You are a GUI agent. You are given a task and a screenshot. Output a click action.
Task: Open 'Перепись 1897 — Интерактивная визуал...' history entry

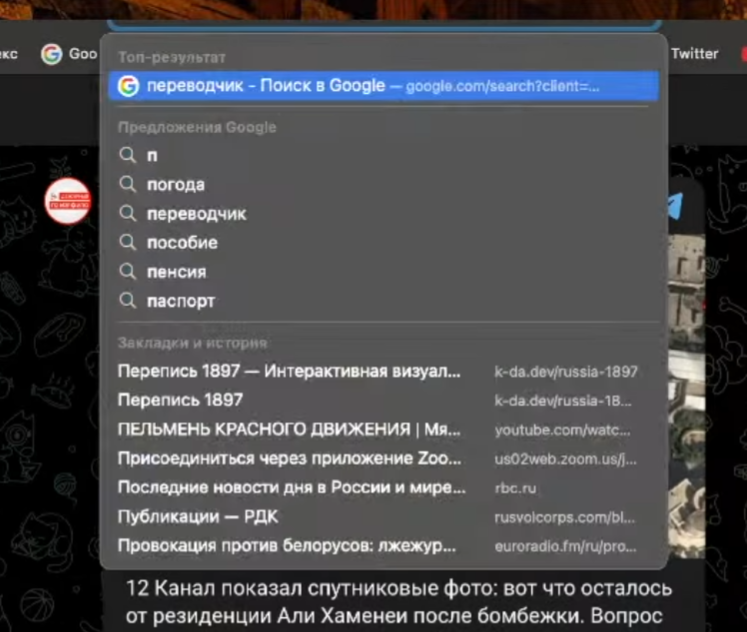[x=384, y=371]
